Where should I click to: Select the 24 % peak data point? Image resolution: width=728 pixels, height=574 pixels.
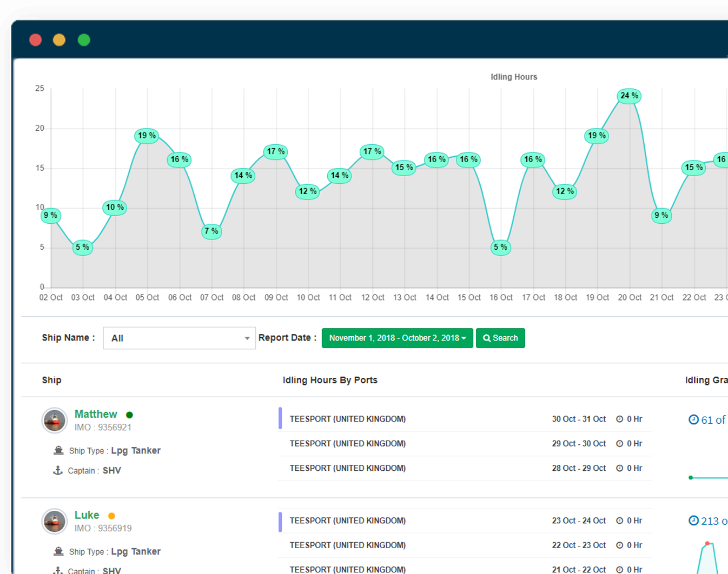click(x=629, y=96)
